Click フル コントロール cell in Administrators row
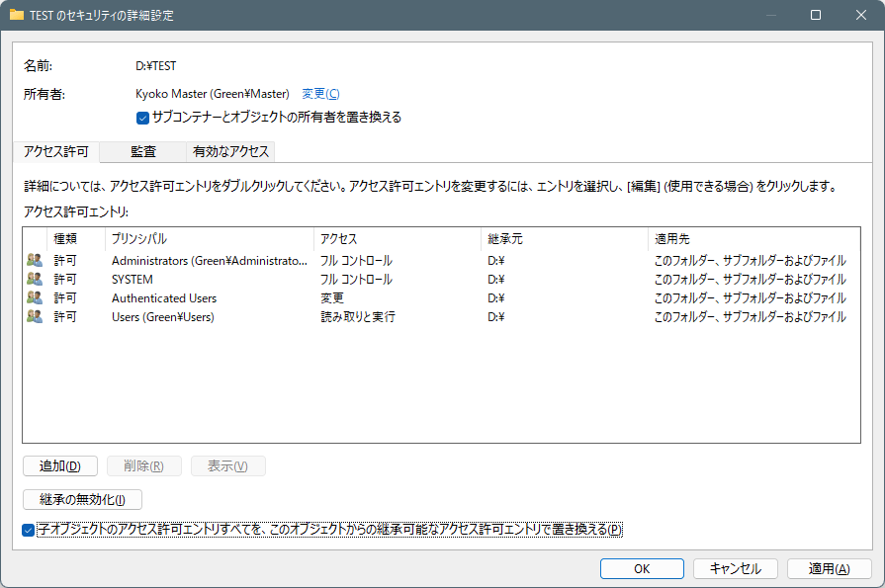 pos(356,261)
